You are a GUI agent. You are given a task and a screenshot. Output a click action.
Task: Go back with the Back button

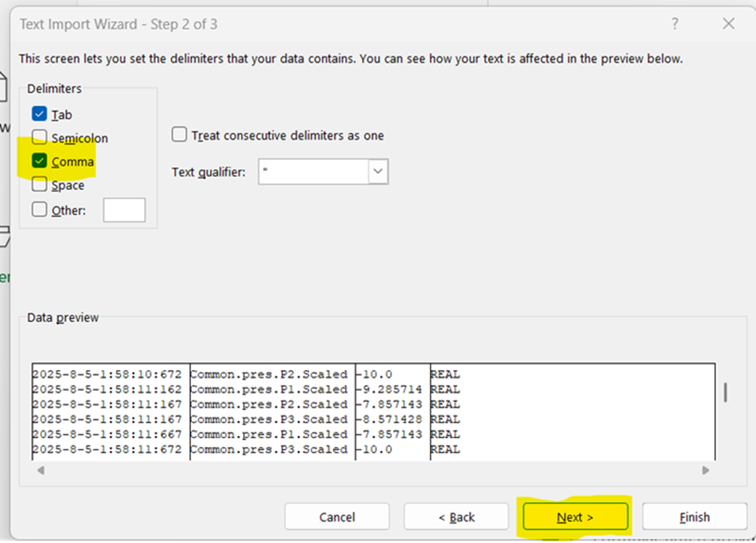456,516
